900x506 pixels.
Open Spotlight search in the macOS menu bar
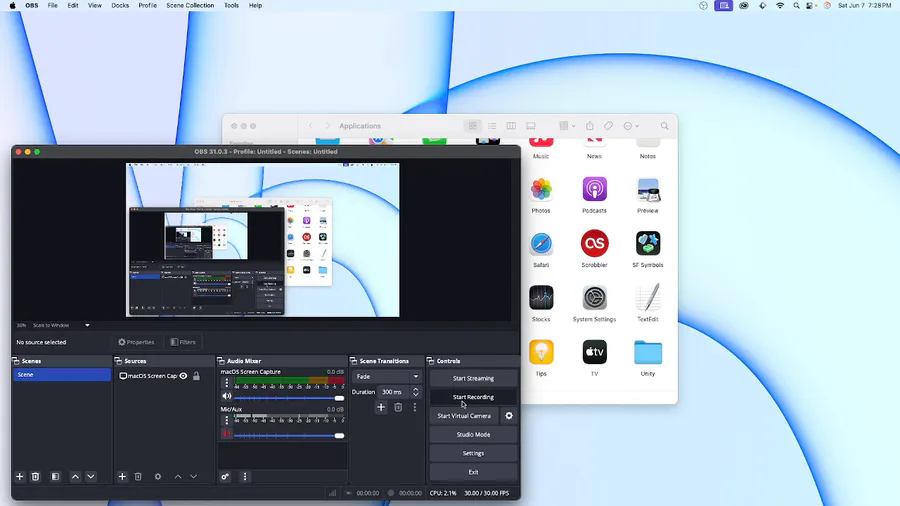pos(796,5)
